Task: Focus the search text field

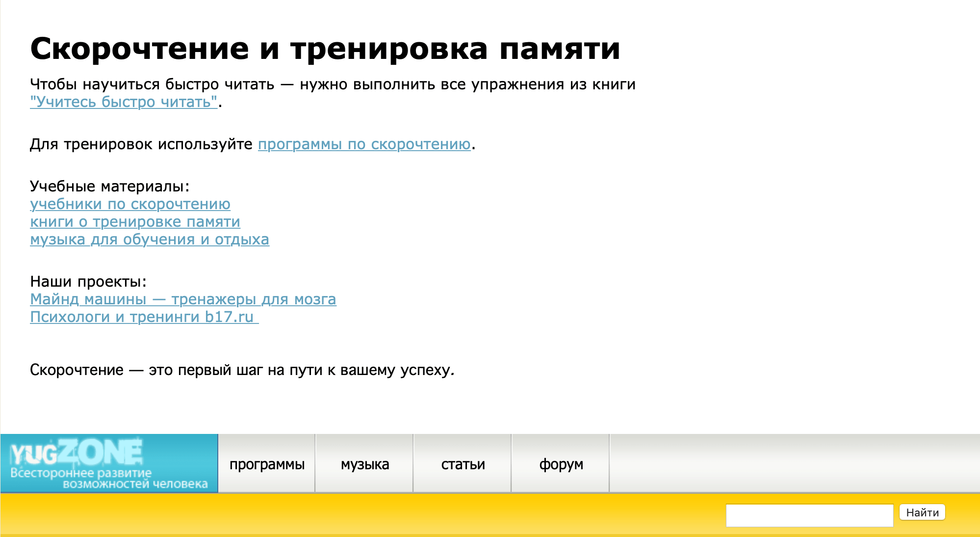Action: [x=809, y=515]
